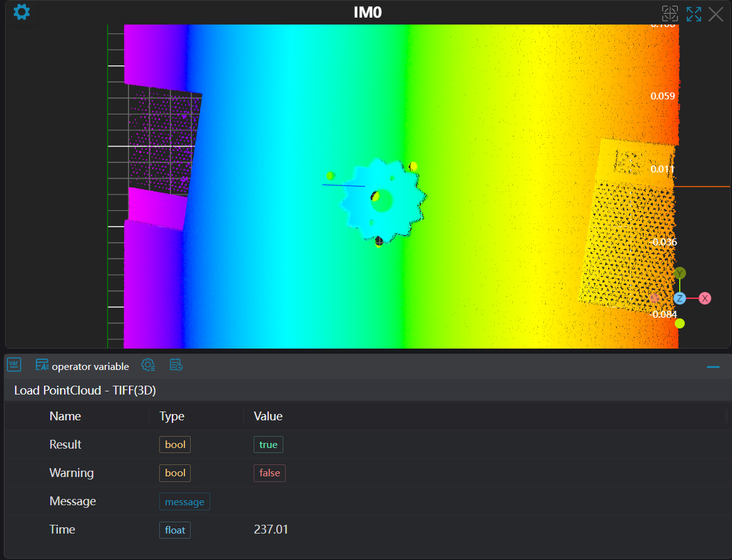Viewport: 732px width, 560px height.
Task: Open the parameter settings gear-list icon
Action: click(148, 365)
